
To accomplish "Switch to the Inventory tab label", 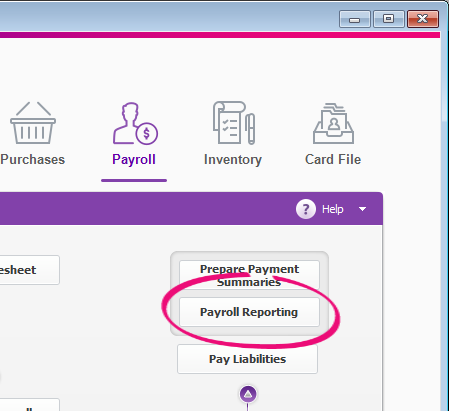I will [x=233, y=159].
